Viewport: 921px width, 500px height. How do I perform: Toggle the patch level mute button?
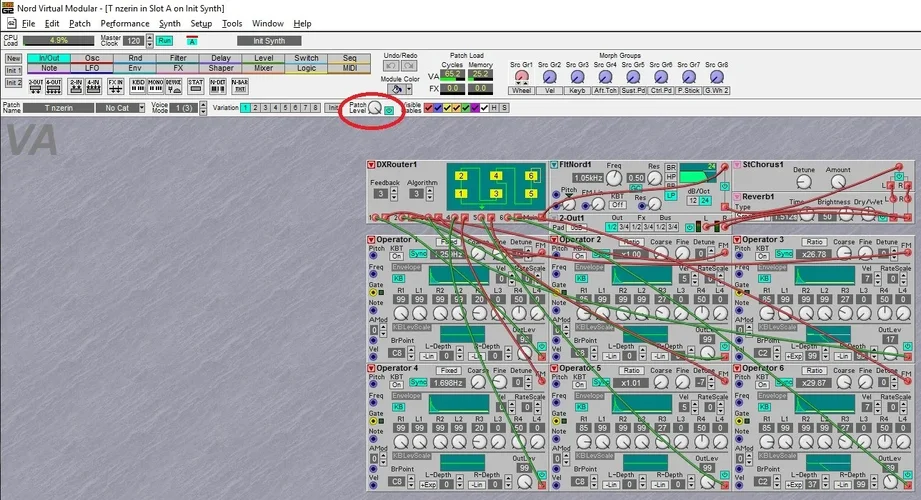pyautogui.click(x=389, y=109)
